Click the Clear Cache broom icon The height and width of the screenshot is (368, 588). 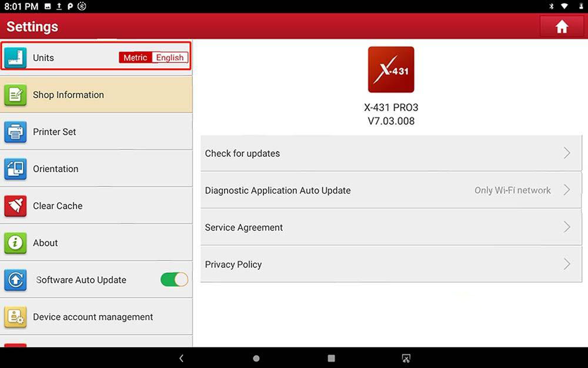coord(15,206)
